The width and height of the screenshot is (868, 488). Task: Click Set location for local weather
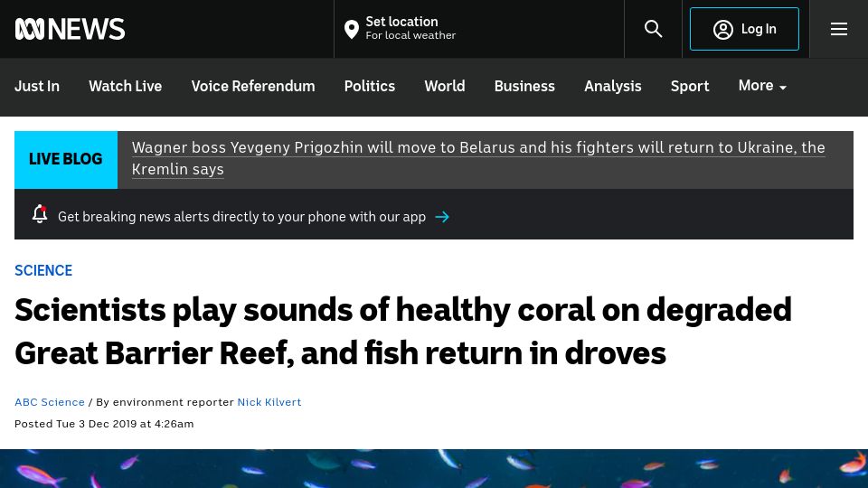(410, 29)
